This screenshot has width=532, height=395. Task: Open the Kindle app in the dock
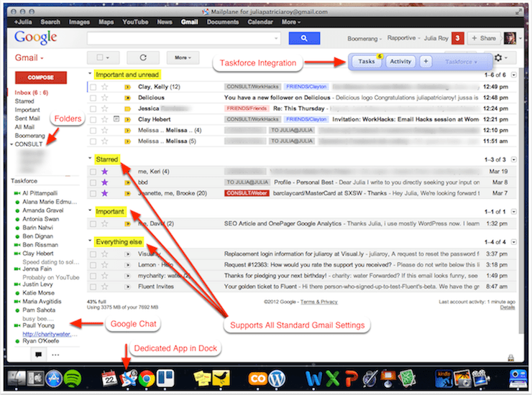point(444,378)
